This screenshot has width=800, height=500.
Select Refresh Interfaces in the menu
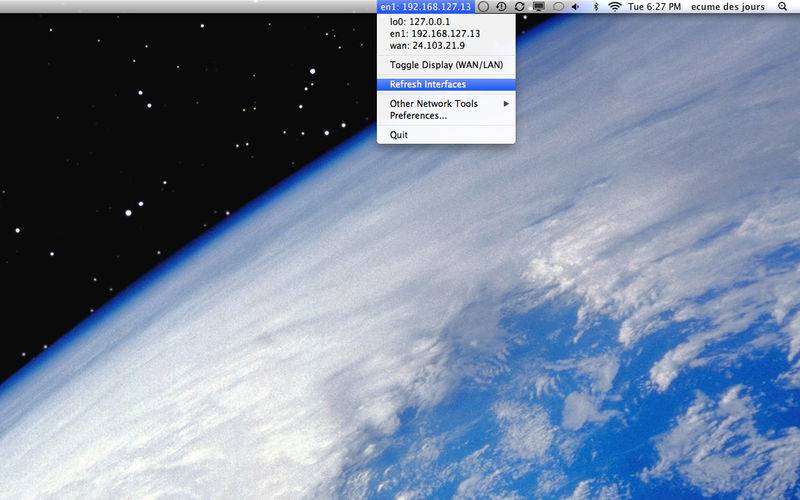click(446, 84)
